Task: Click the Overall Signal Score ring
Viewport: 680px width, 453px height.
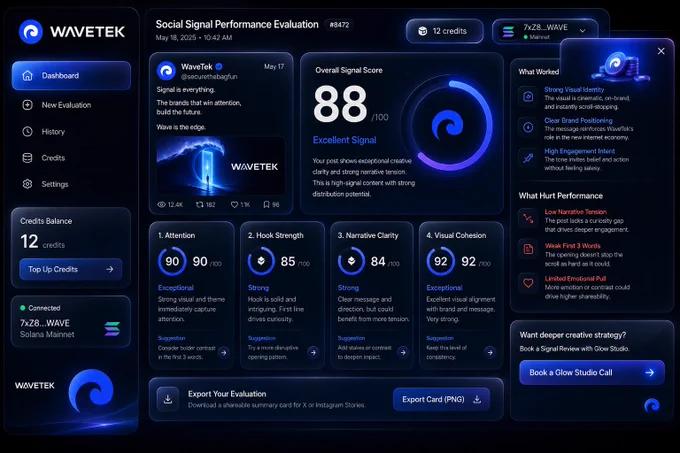Action: pos(448,126)
